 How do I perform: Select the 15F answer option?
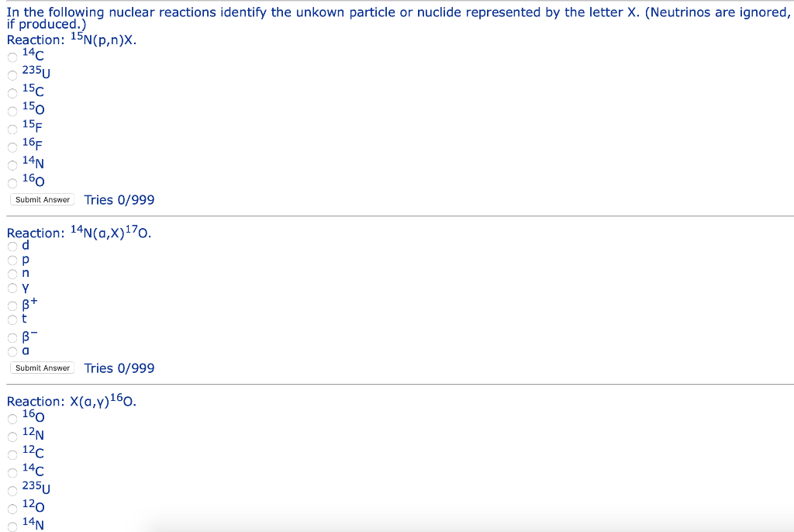[x=12, y=129]
